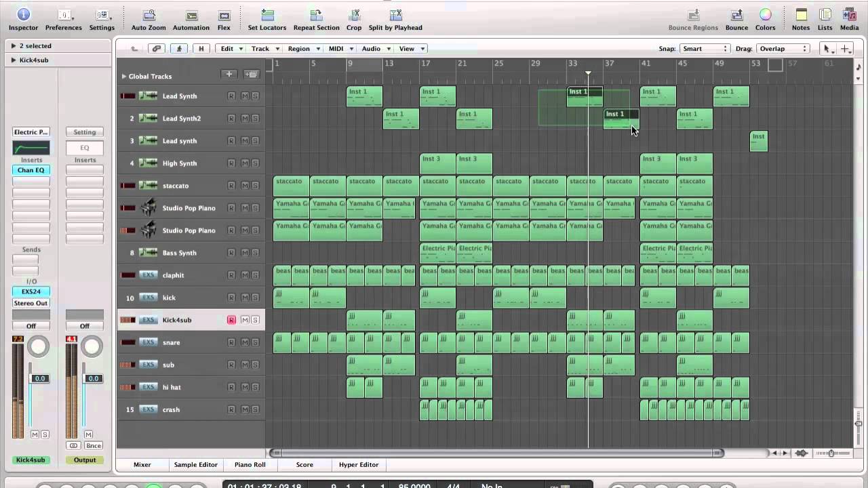Viewport: 868px width, 488px height.
Task: Click the arrange area horizontal scrollbar
Action: [496, 453]
